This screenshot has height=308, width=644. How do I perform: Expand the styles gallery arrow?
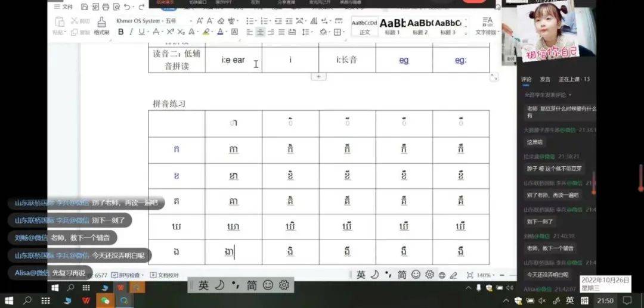465,32
